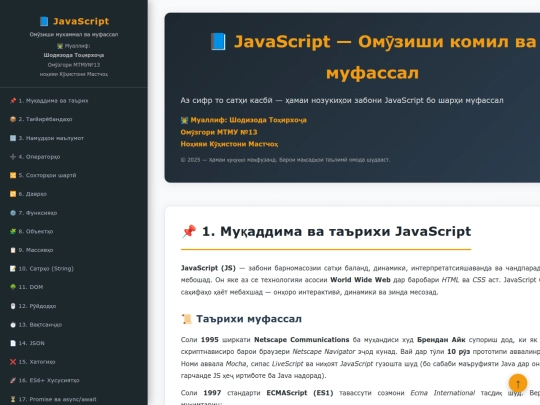Click the bold text World Wide Web

360,280
